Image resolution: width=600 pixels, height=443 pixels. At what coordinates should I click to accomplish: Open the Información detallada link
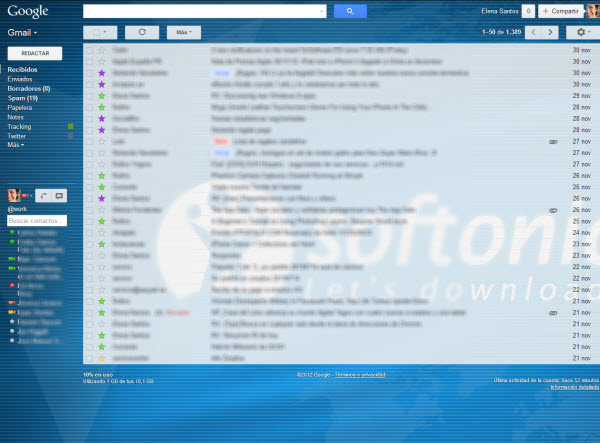coord(575,387)
